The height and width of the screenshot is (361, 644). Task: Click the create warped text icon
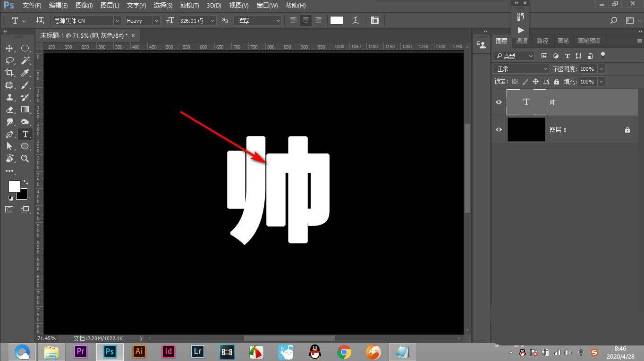click(x=356, y=20)
